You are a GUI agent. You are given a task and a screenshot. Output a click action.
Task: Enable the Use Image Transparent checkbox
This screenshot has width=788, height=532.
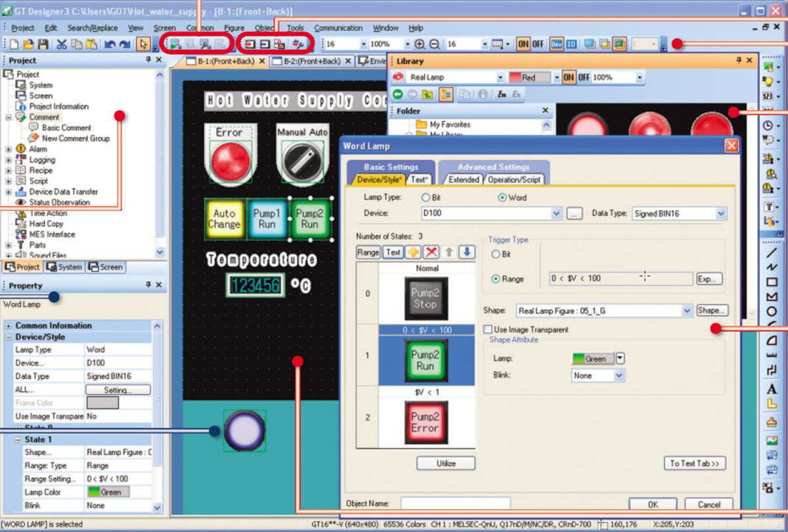[487, 329]
